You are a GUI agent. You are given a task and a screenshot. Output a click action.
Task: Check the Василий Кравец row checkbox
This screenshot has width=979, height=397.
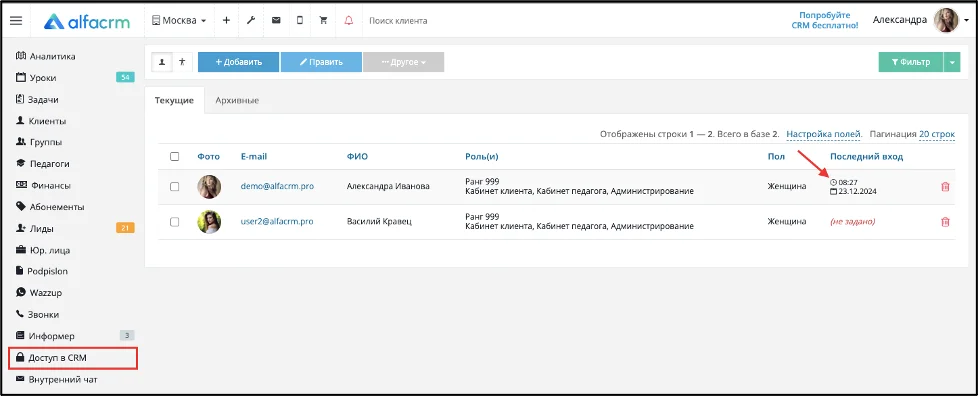tap(175, 222)
